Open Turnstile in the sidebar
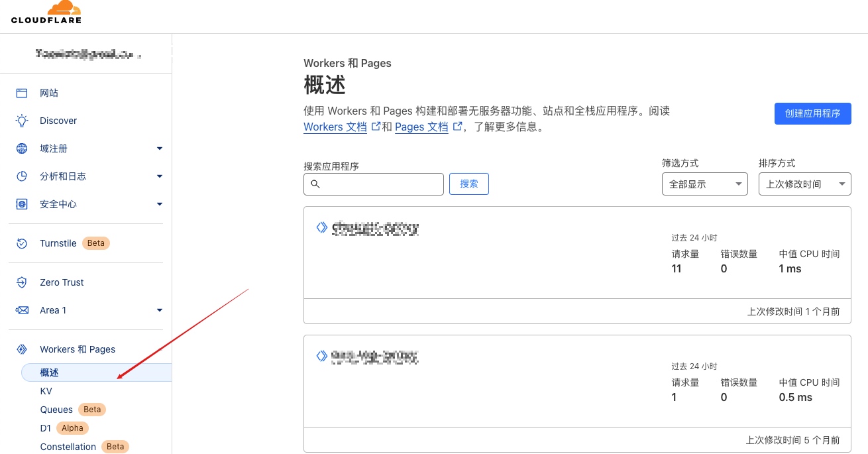 pyautogui.click(x=58, y=243)
